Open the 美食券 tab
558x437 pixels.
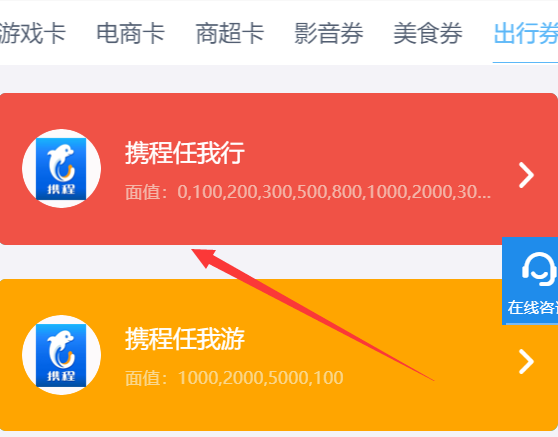click(428, 33)
